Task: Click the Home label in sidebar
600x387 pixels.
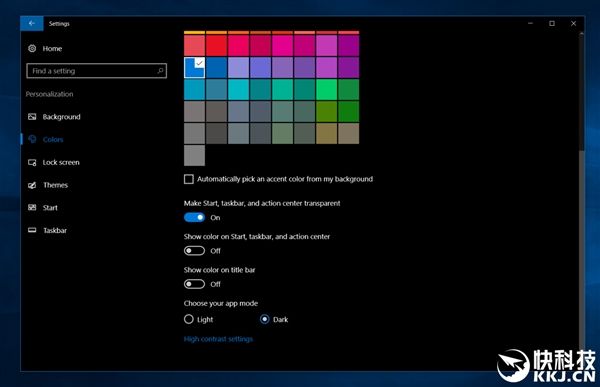Action: point(52,49)
